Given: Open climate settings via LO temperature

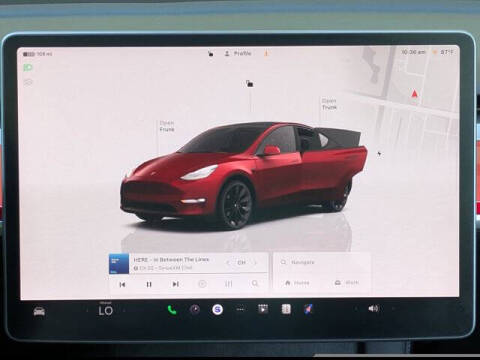Looking at the screenshot, I should (x=106, y=311).
